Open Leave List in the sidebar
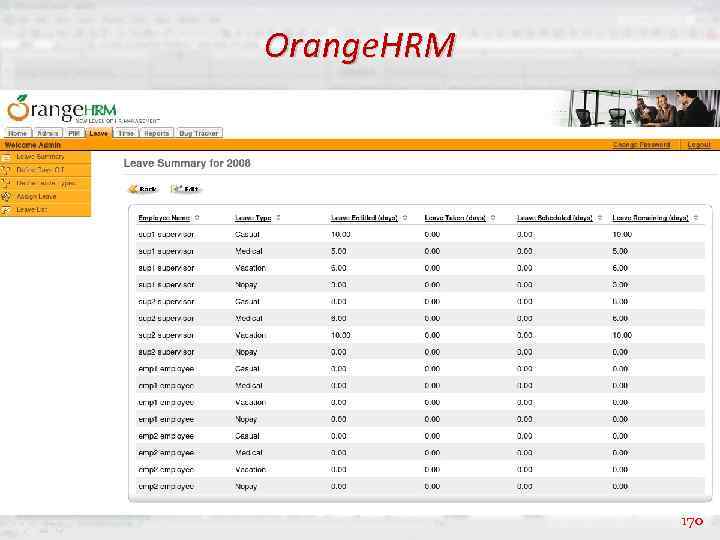 (x=32, y=210)
